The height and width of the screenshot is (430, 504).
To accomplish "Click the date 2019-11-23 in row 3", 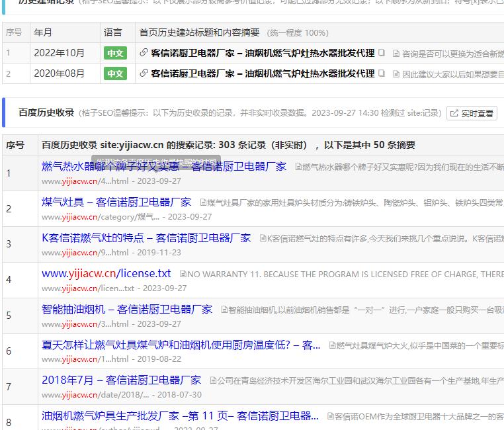I will 159,253.
